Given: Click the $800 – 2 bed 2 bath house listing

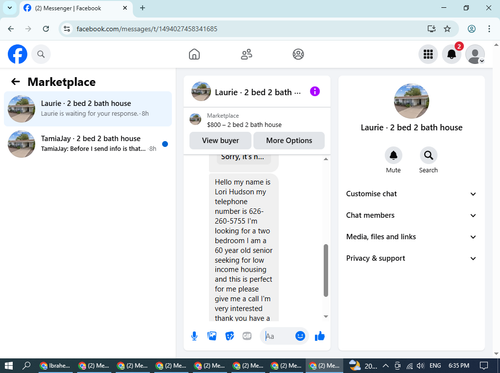Looking at the screenshot, I should coord(244,125).
